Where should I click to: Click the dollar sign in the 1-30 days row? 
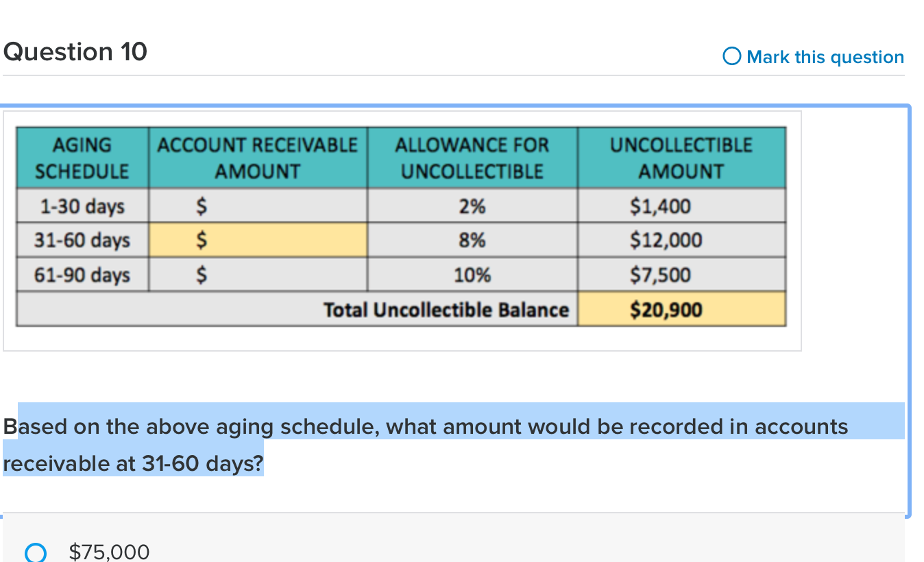click(201, 206)
